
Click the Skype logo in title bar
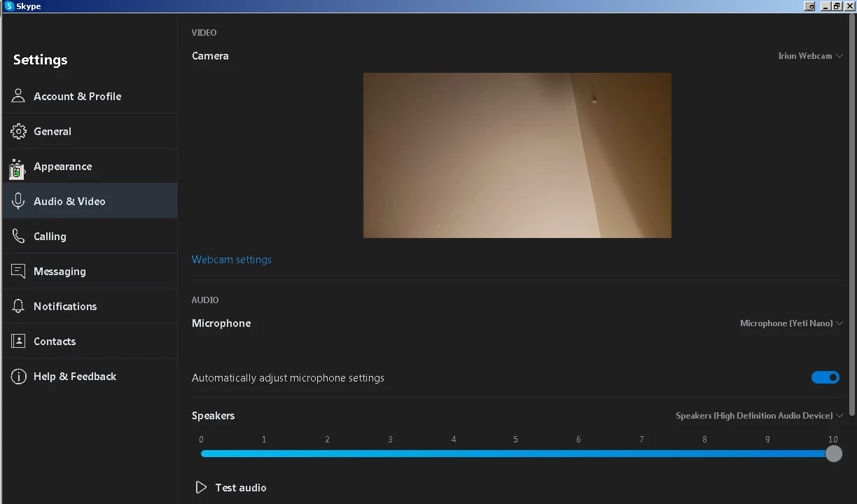9,6
